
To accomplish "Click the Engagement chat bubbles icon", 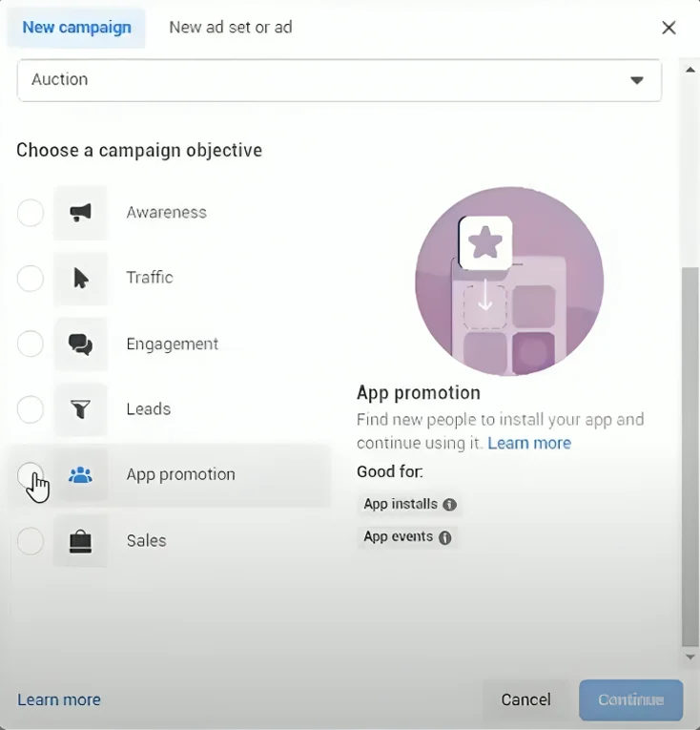I will click(x=80, y=344).
